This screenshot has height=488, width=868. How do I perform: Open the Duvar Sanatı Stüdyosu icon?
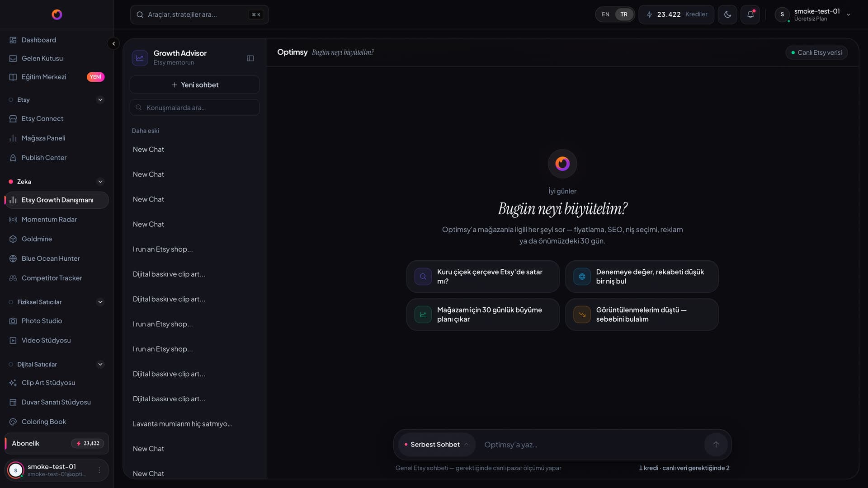13,402
